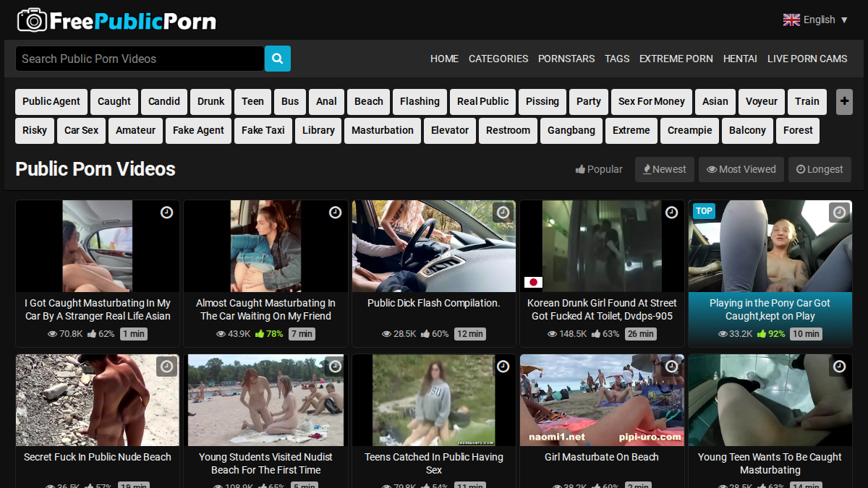Click the 148.5K views eye icon
868x488 pixels.
click(553, 334)
